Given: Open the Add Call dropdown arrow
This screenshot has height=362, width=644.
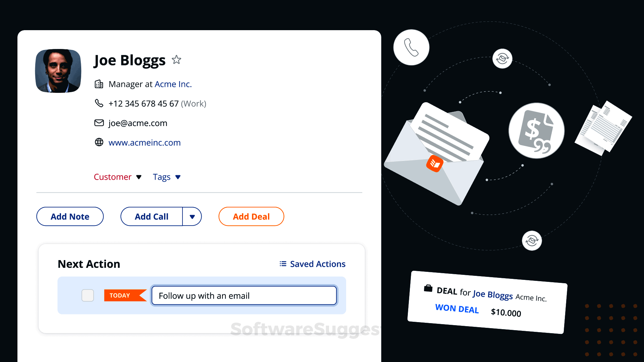Looking at the screenshot, I should [192, 217].
